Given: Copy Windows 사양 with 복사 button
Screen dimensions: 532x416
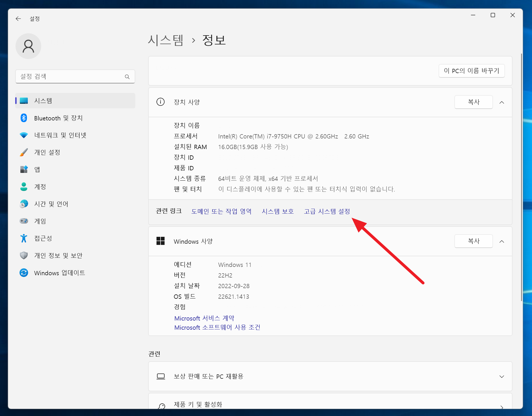Looking at the screenshot, I should pos(474,241).
